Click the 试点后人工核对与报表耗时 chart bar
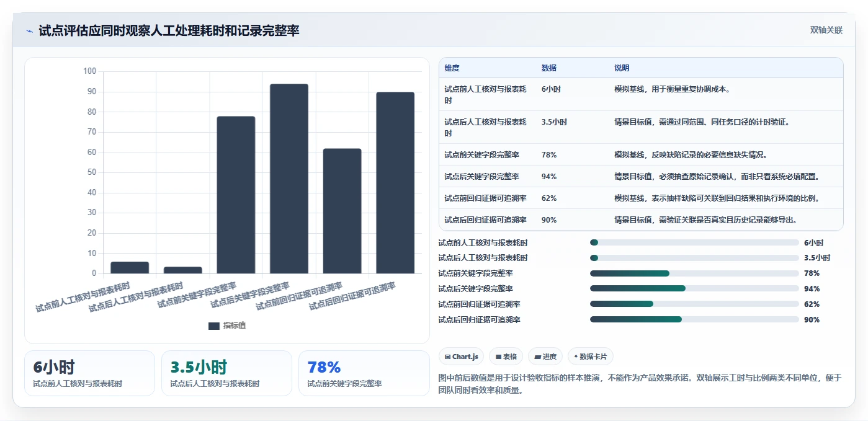The width and height of the screenshot is (868, 421). (182, 270)
